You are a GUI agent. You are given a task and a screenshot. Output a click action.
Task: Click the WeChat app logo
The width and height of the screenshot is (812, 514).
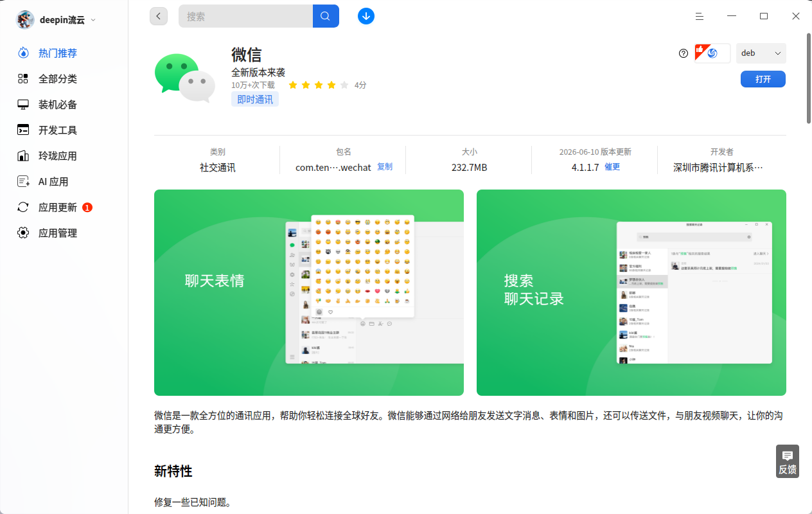185,77
